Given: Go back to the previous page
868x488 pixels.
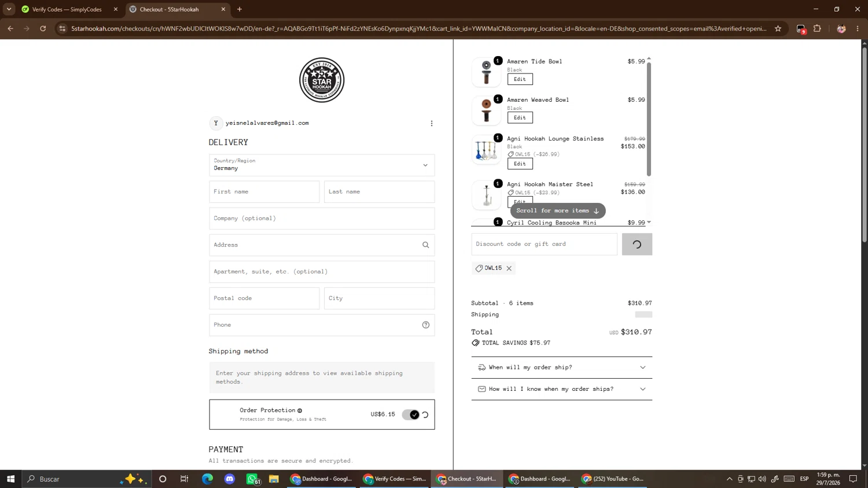Looking at the screenshot, I should coord(10,28).
